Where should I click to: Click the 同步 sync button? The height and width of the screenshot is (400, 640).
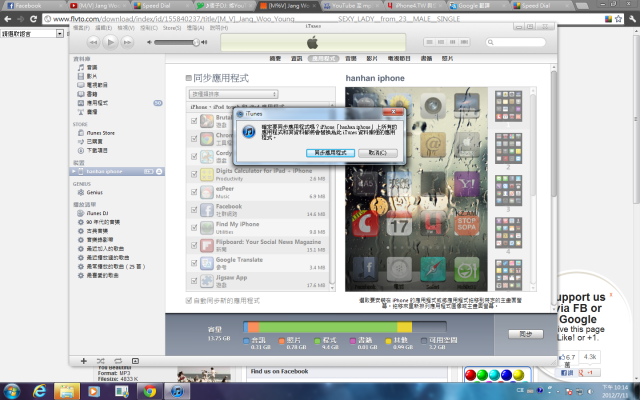526,334
